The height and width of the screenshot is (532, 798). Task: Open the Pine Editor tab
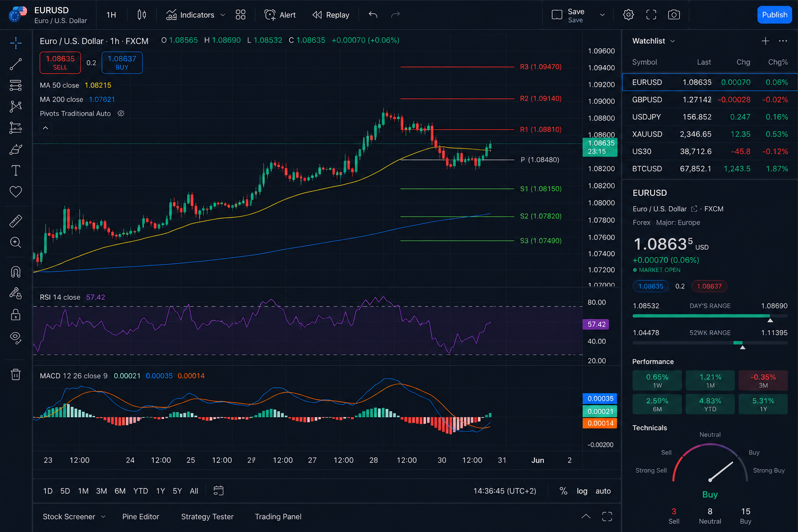pyautogui.click(x=140, y=516)
